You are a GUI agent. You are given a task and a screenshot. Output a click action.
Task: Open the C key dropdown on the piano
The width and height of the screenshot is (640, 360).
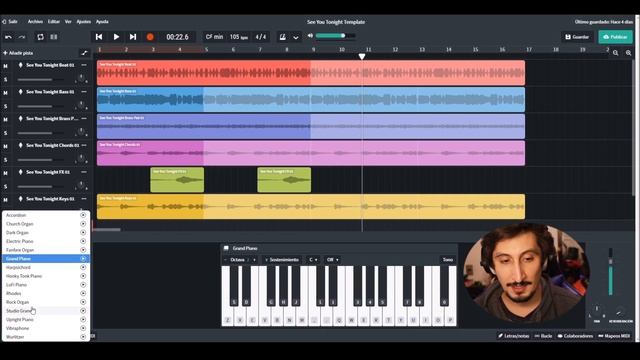pos(313,260)
